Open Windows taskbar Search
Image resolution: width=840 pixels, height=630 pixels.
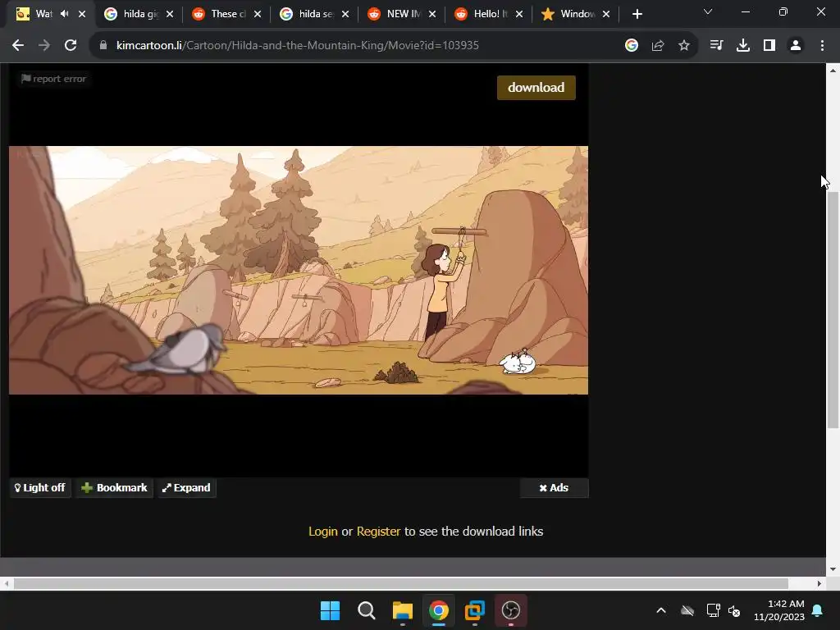pos(367,610)
